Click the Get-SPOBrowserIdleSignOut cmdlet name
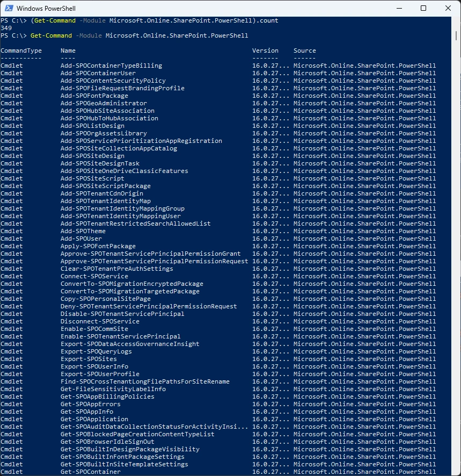 [x=107, y=442]
